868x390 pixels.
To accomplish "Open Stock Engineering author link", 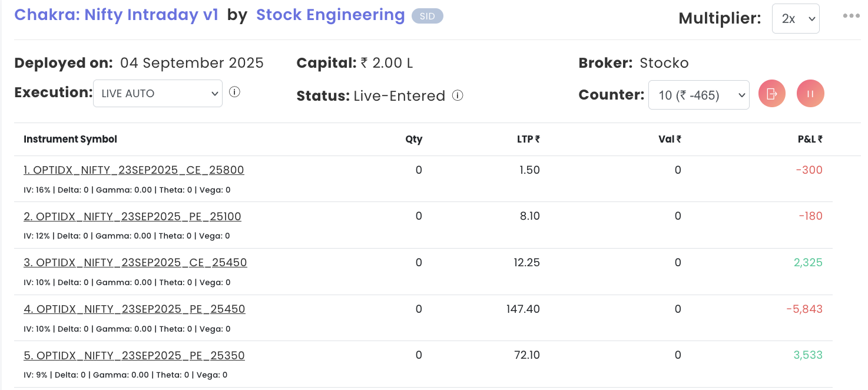I will (x=330, y=15).
